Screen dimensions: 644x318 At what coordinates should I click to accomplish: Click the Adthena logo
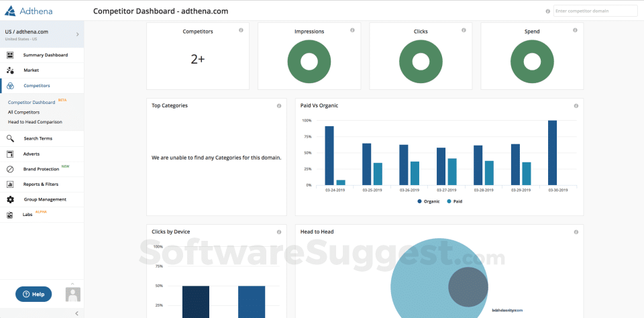click(28, 11)
